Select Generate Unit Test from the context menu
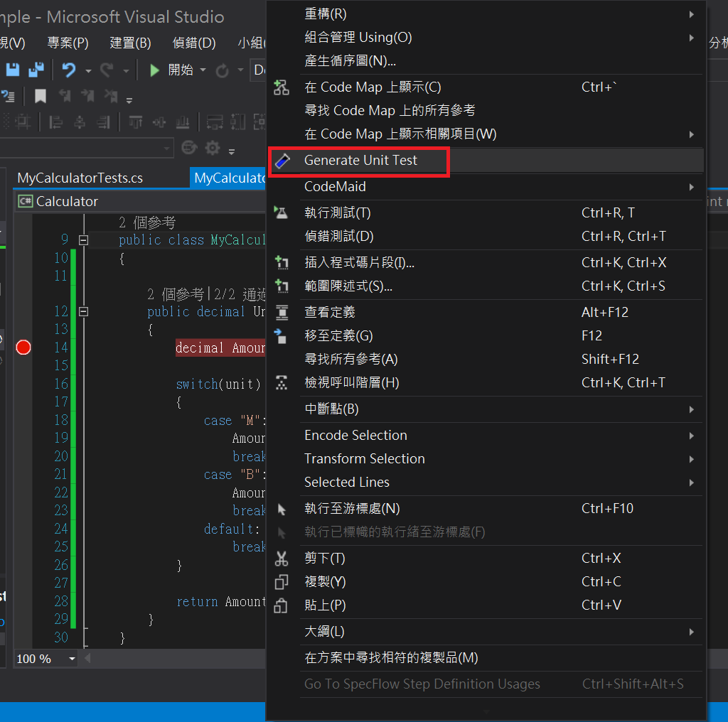 point(486,161)
